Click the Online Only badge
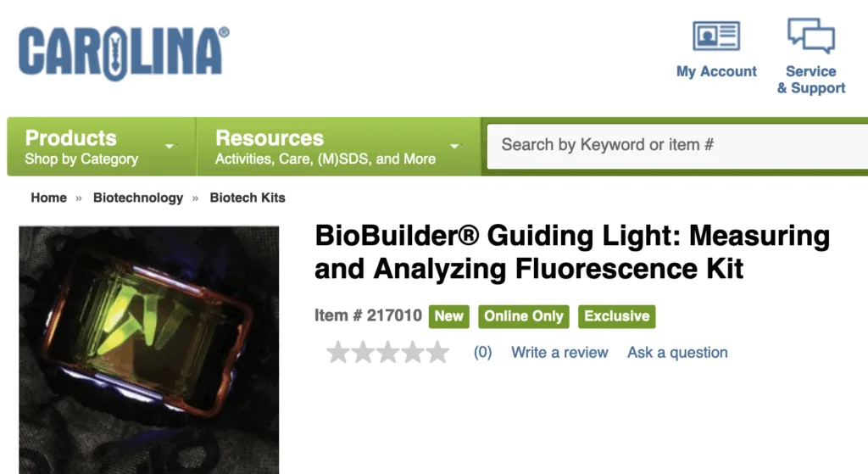868x474 pixels. pos(524,316)
